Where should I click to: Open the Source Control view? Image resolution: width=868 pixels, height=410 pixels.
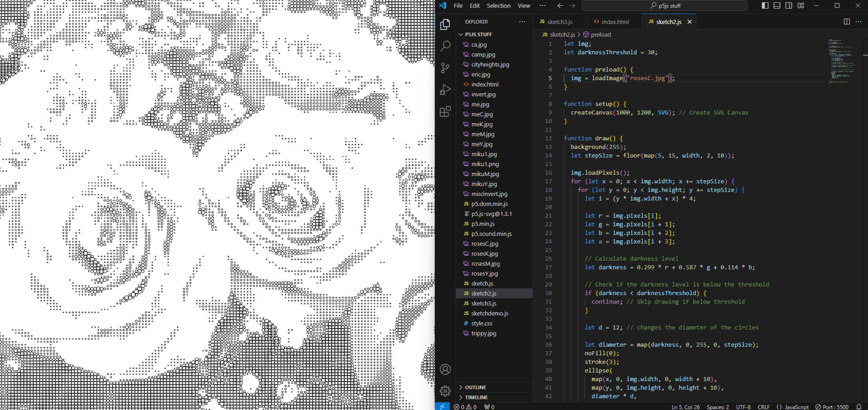point(445,68)
